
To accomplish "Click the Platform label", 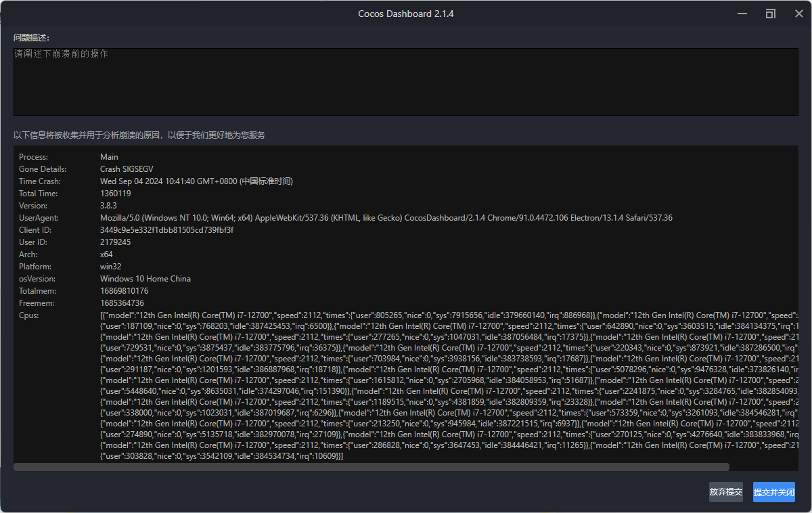I will [x=35, y=267].
